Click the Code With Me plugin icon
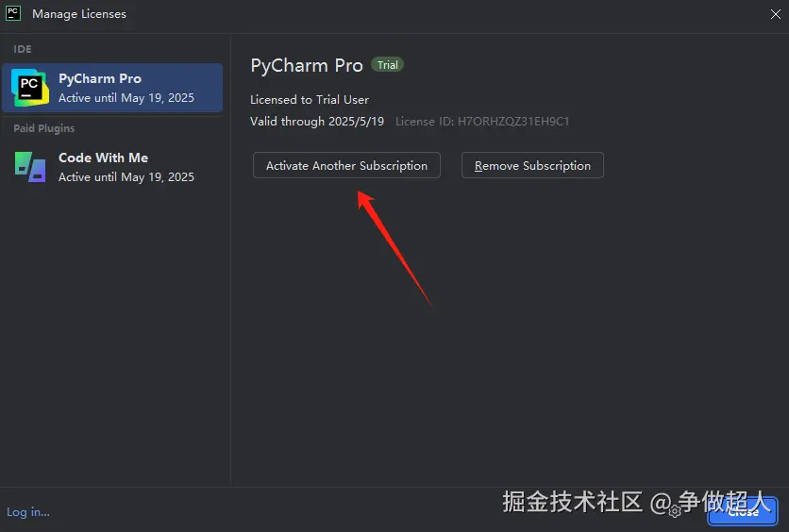The width and height of the screenshot is (789, 532). (x=30, y=167)
